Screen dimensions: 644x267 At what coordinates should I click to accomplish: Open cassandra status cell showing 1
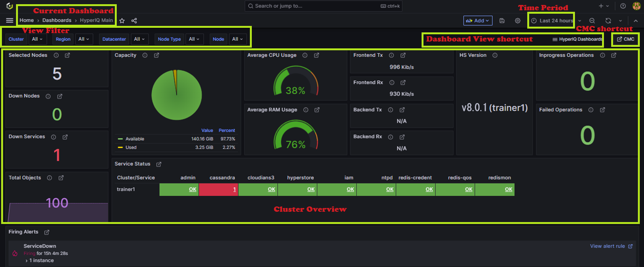(x=219, y=190)
